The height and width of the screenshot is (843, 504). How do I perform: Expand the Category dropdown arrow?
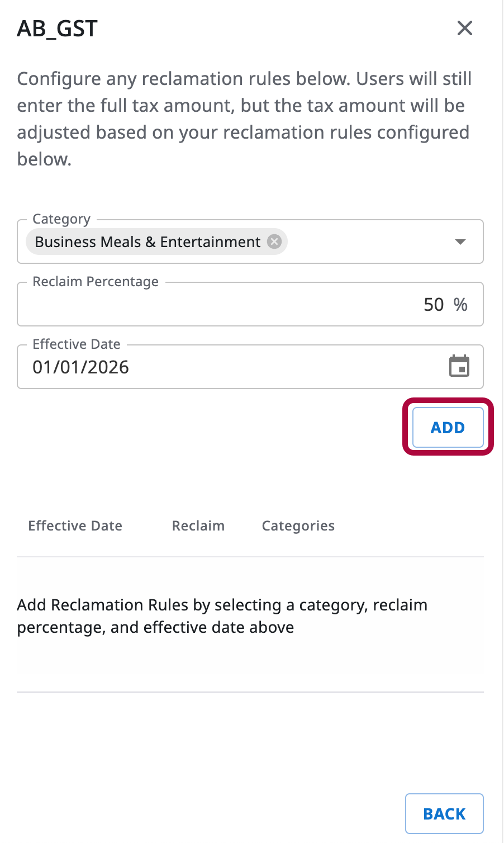460,241
